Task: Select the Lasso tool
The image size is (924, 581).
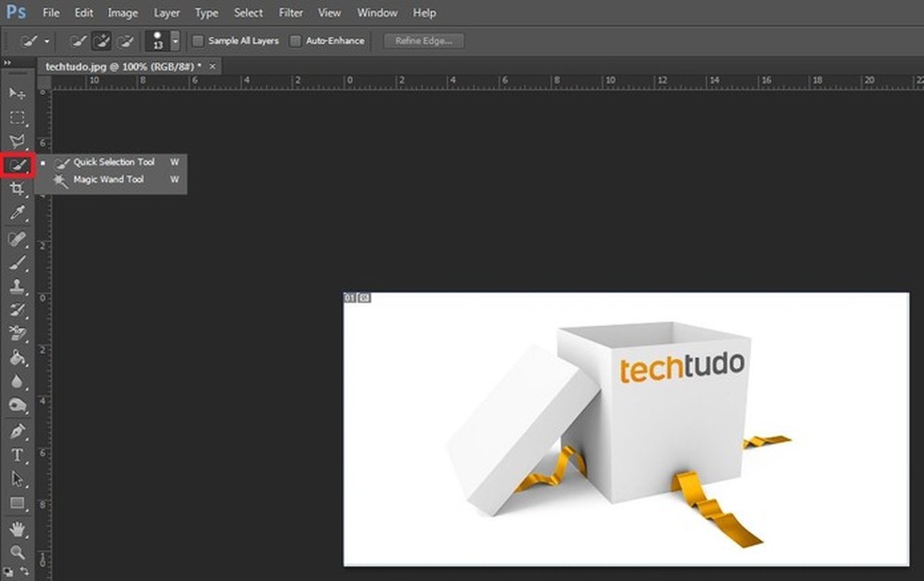Action: pos(15,141)
